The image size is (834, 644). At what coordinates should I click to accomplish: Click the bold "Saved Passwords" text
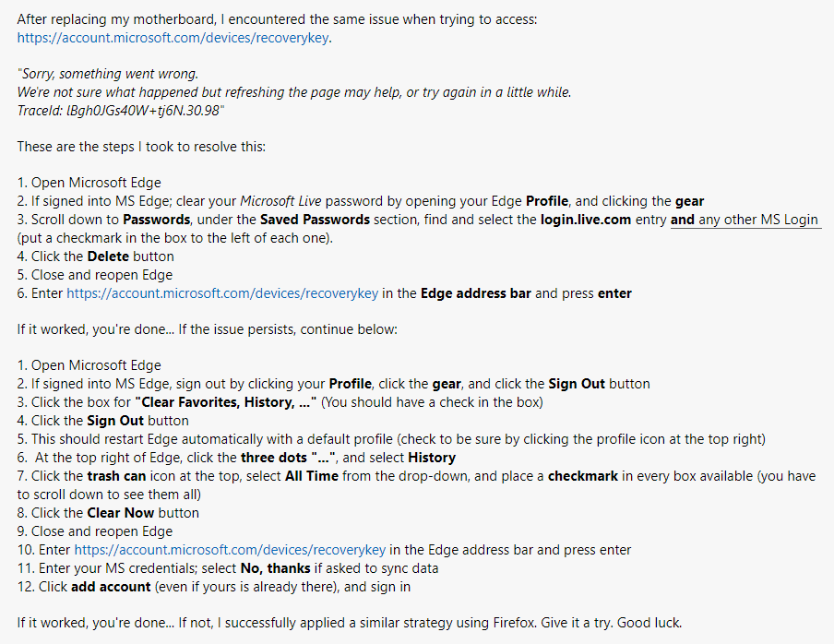(315, 220)
